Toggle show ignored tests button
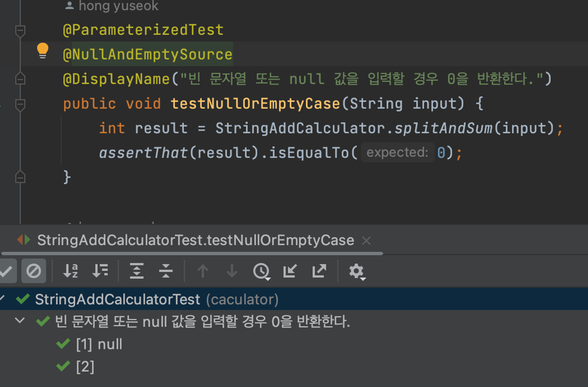This screenshot has height=387, width=588. [34, 271]
